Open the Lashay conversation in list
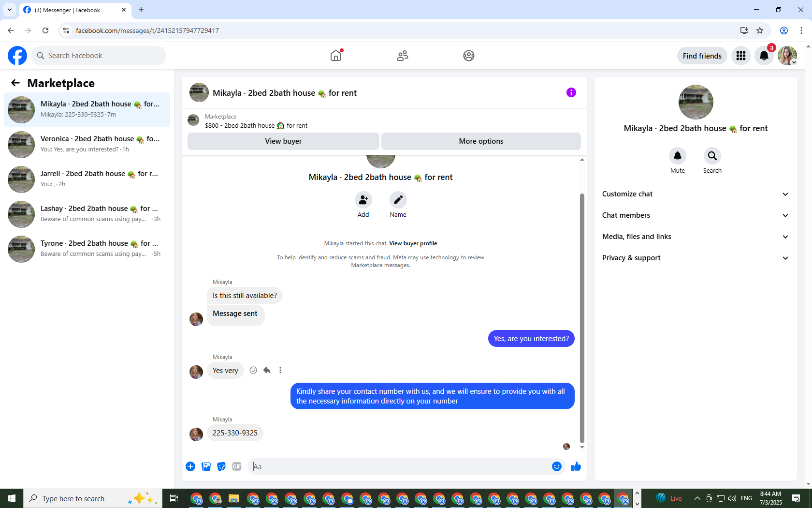812x508 pixels. pos(87,214)
